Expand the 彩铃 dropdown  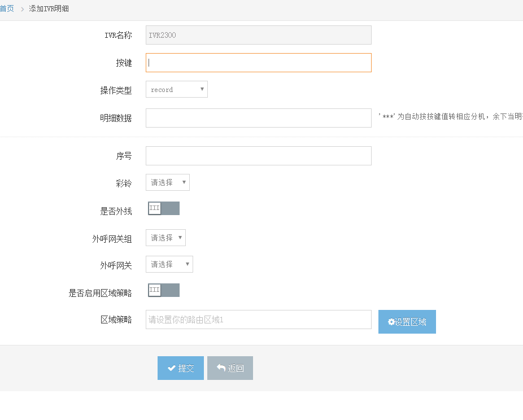168,182
